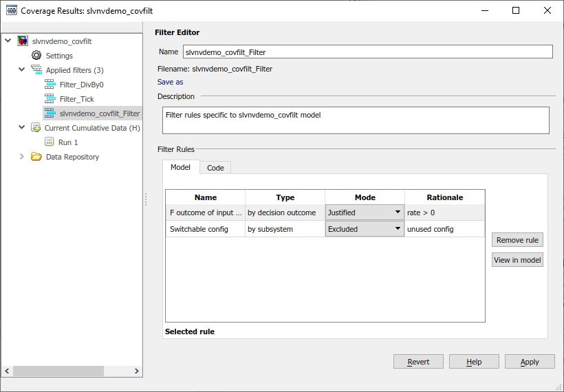Click the Data Repository folder icon
Screen dimensions: 564x392
click(x=36, y=156)
